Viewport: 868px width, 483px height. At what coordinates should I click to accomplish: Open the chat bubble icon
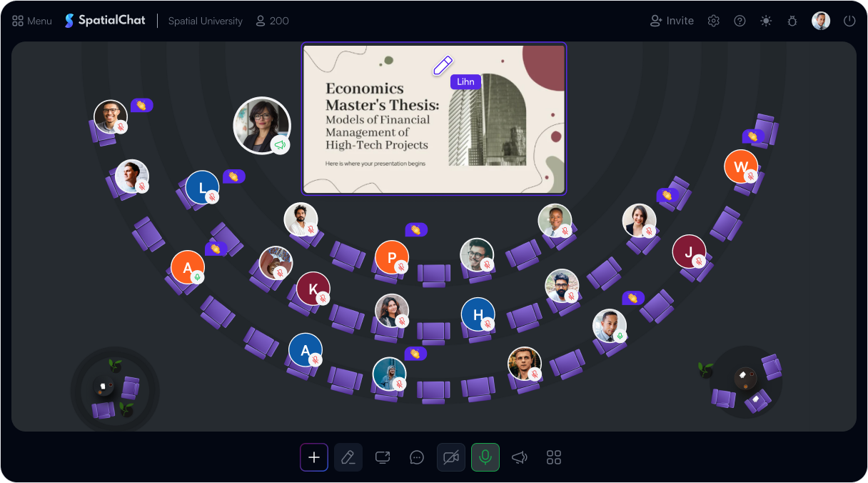[417, 457]
